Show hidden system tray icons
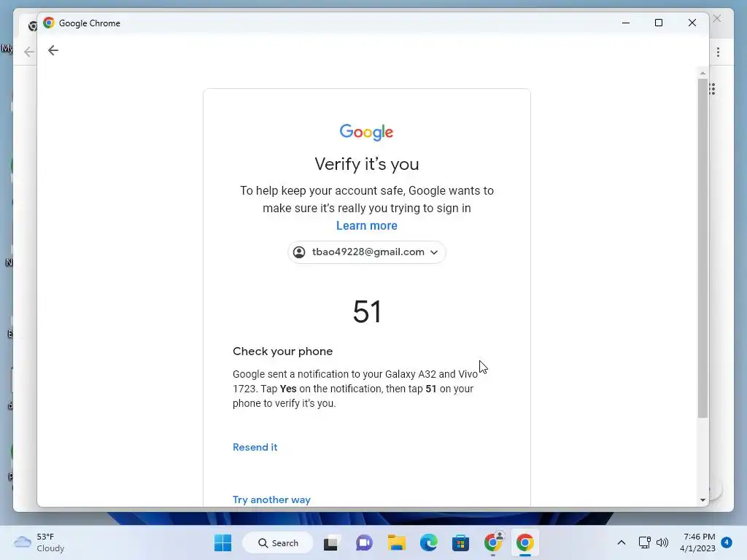This screenshot has height=560, width=747. click(622, 542)
